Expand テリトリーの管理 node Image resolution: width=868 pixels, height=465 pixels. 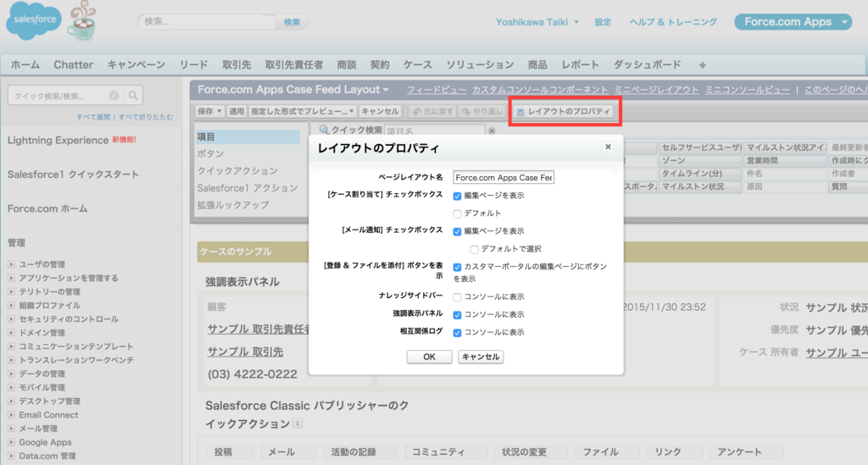tap(11, 291)
